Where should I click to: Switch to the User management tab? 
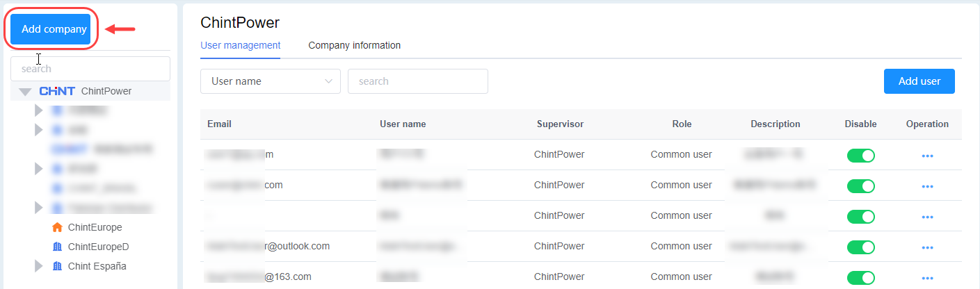pos(241,45)
